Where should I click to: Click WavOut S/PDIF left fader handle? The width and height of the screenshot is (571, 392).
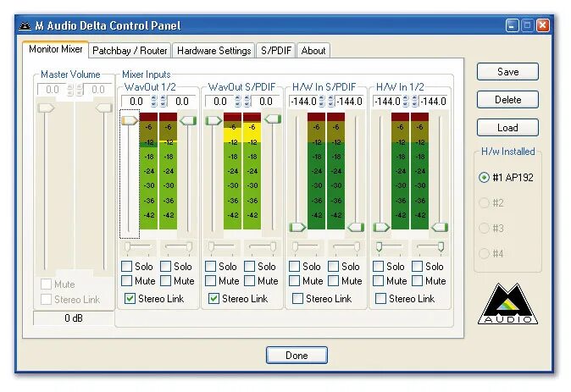coord(213,120)
